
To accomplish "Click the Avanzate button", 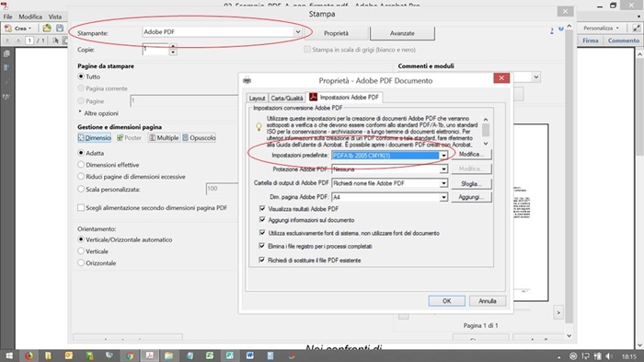I will point(402,33).
